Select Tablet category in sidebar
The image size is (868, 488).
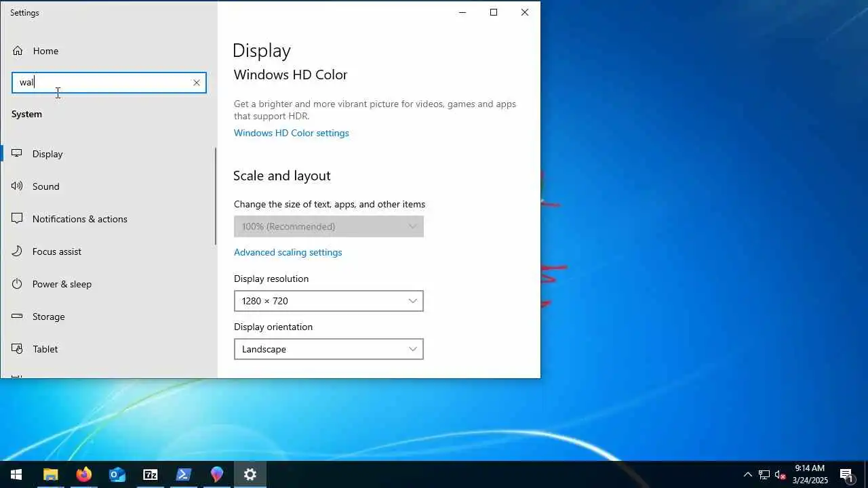coord(108,349)
